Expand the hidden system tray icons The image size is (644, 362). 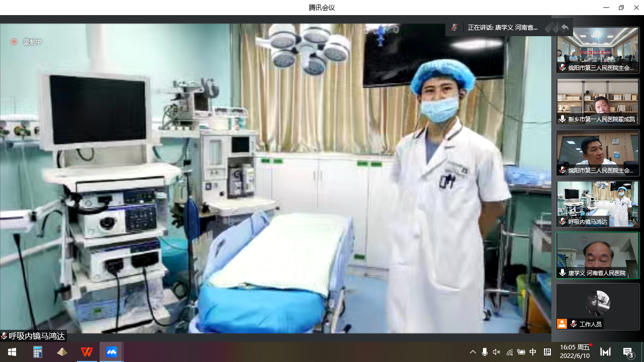point(472,352)
